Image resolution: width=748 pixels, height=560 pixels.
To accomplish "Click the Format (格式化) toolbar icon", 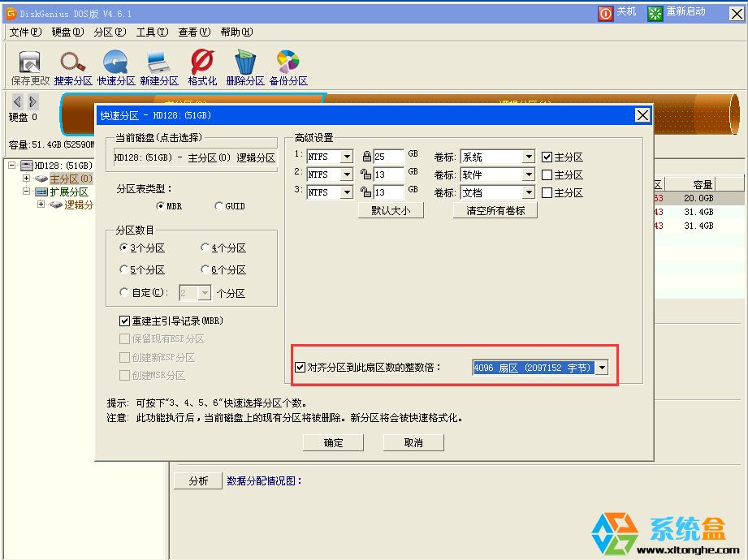I will click(202, 68).
